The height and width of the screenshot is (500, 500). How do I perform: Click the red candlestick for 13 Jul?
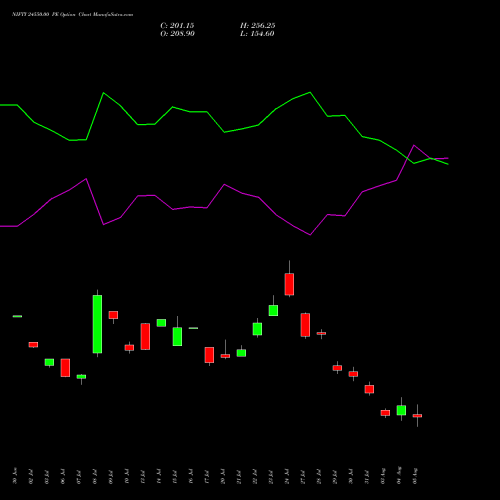[x=145, y=336]
